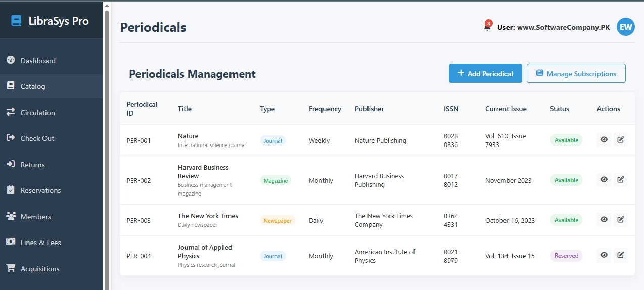Click the ISSN 0362-4331 cell
The image size is (644, 290).
[x=452, y=220]
